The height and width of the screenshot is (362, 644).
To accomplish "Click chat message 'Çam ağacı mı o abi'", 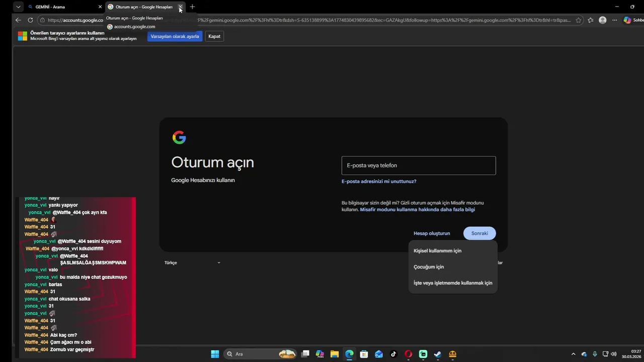I will pyautogui.click(x=71, y=342).
